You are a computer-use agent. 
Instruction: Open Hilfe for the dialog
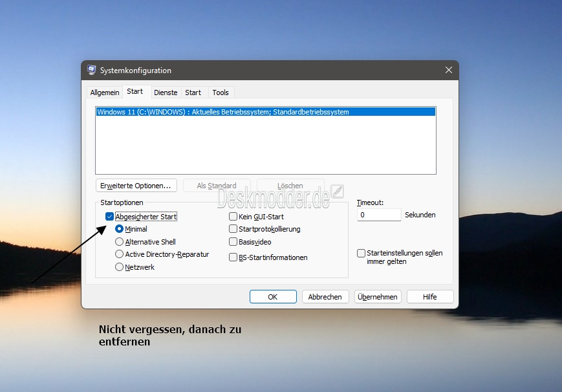click(x=430, y=297)
